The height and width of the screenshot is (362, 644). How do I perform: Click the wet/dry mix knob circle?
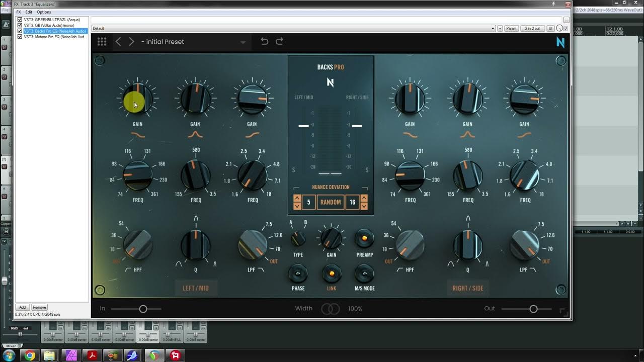[559, 29]
